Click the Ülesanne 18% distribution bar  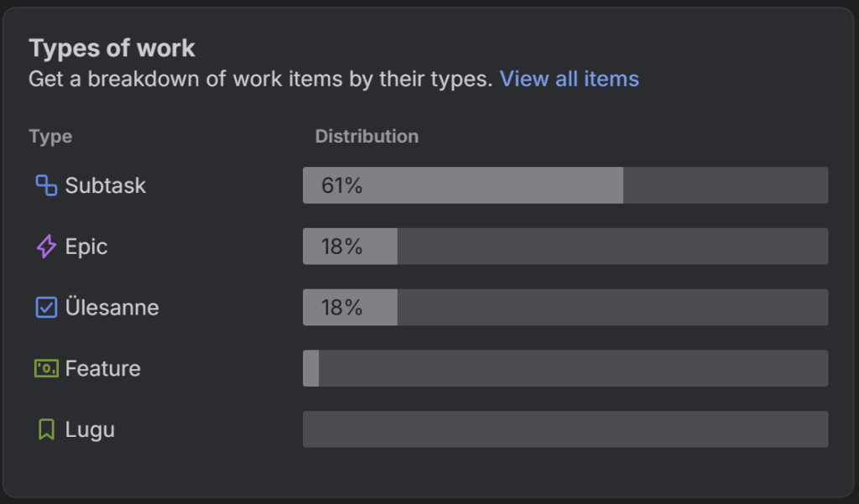565,308
